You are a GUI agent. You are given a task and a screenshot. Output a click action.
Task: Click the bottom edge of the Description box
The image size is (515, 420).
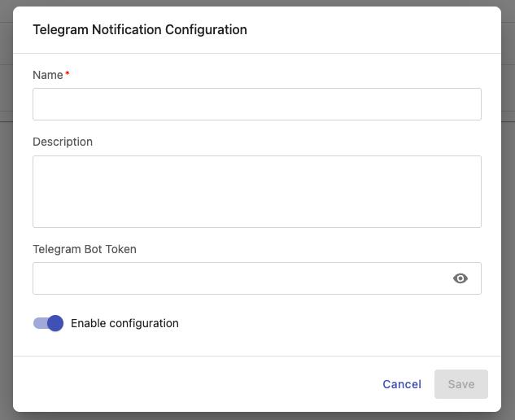[x=256, y=227]
